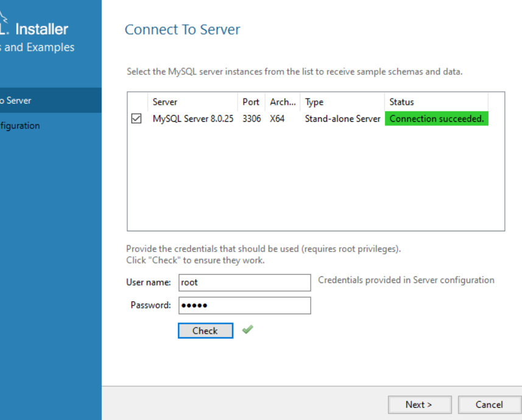The width and height of the screenshot is (522, 420).
Task: Click the 'Password:' label
Action: [151, 305]
